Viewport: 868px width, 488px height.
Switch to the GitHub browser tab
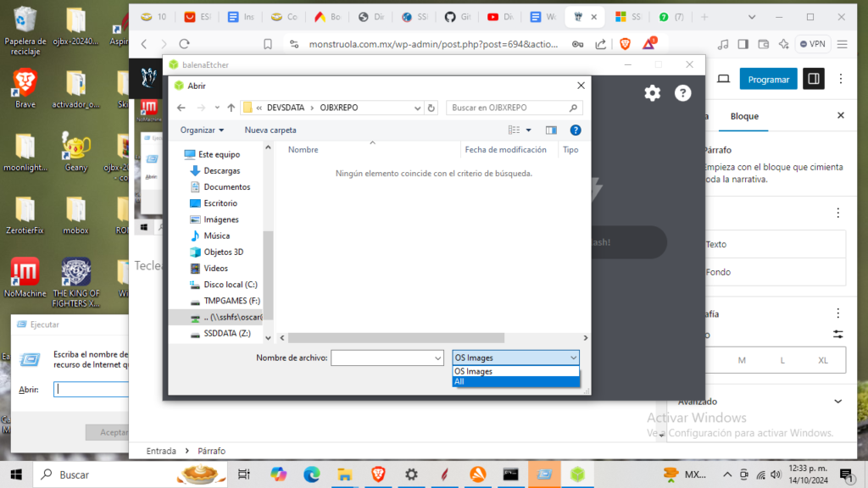coord(457,17)
